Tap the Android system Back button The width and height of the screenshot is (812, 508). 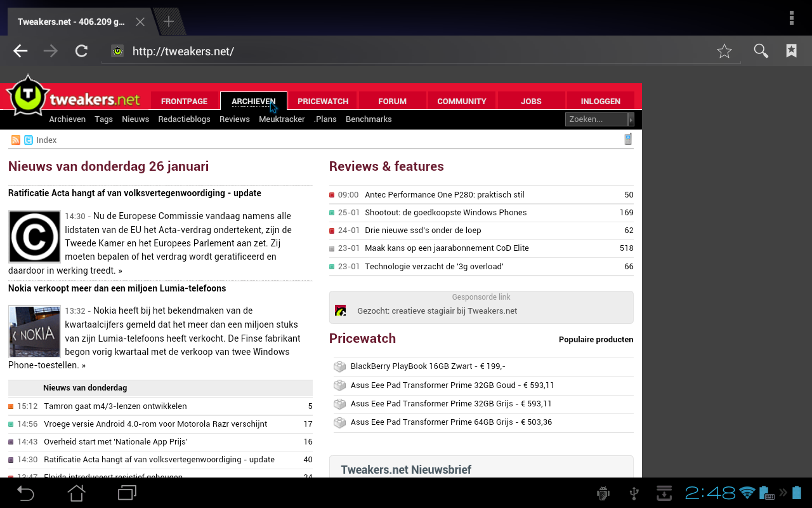tap(25, 493)
